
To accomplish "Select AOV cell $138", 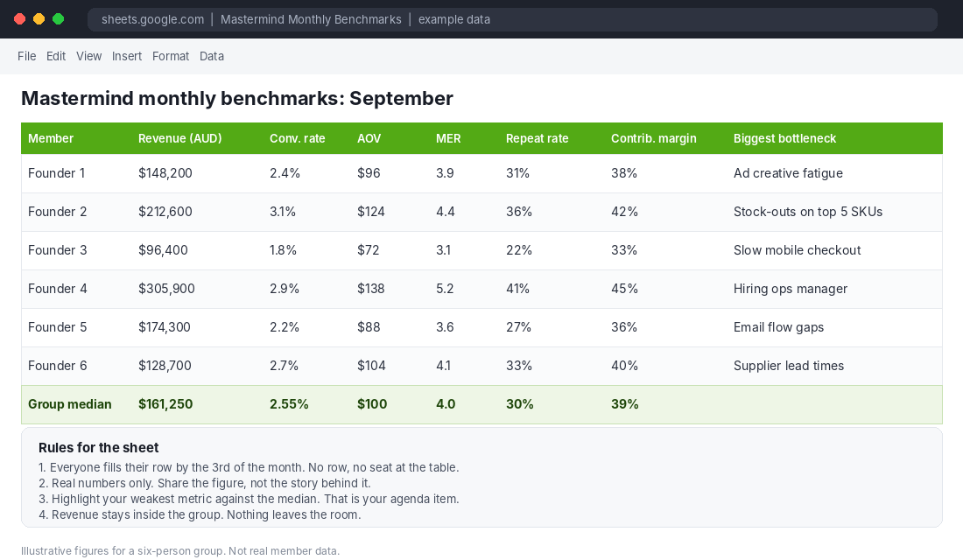I will (371, 289).
